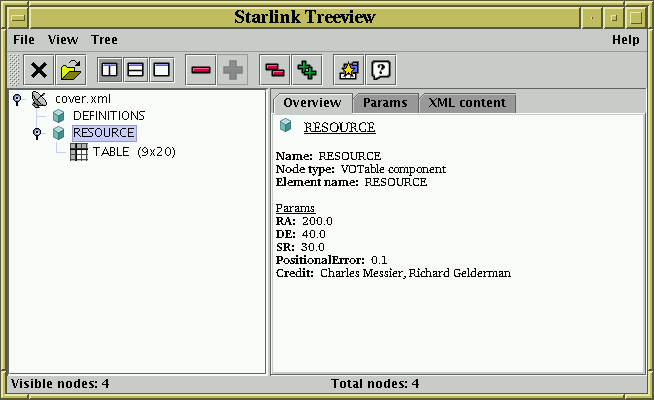Collapse the cover.xml tree node handle
This screenshot has height=400, width=654.
coord(17,98)
